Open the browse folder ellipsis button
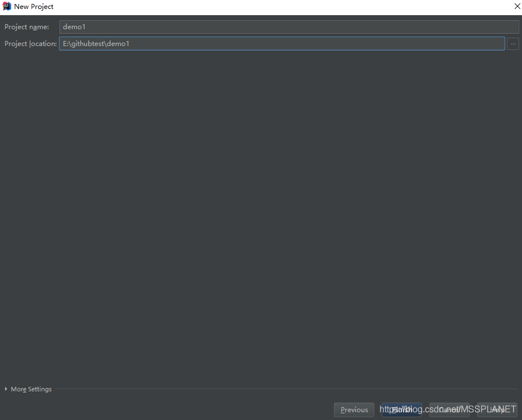The width and height of the screenshot is (522, 420). pyautogui.click(x=512, y=44)
